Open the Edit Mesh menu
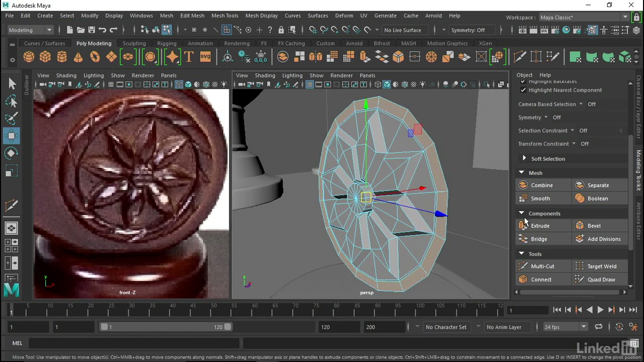644x362 pixels. pyautogui.click(x=192, y=16)
